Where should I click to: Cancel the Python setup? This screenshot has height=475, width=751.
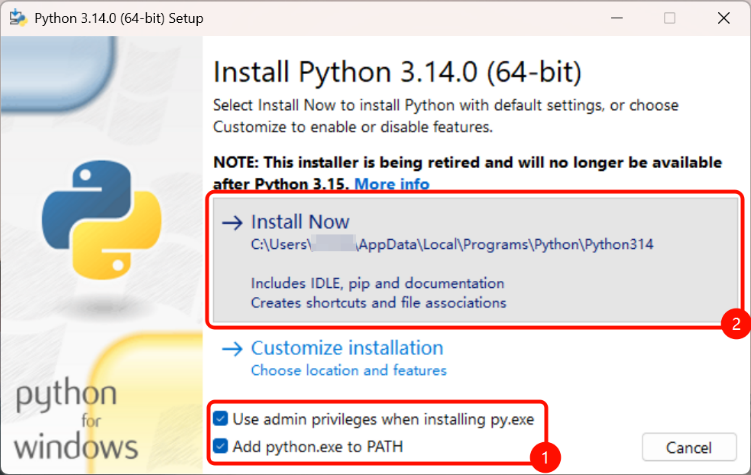[x=689, y=447]
